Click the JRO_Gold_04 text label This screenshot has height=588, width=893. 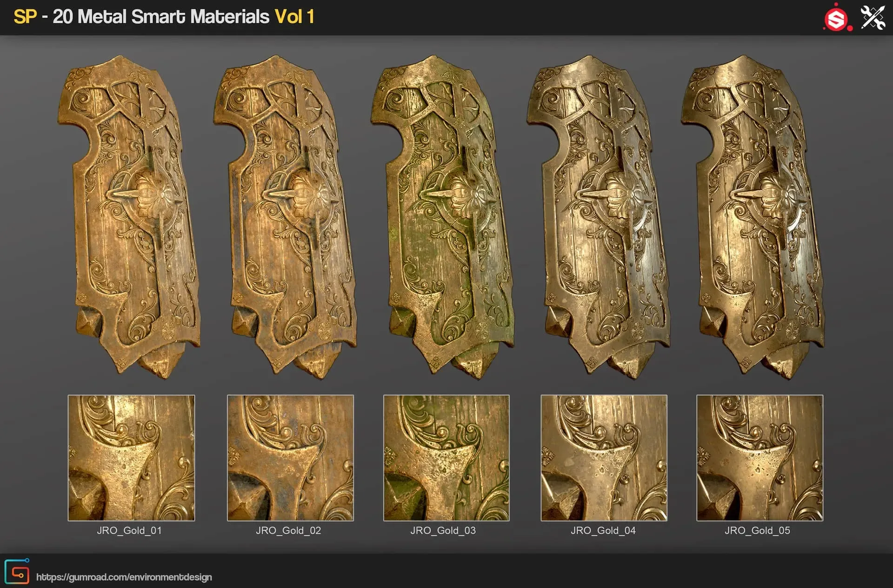click(x=603, y=530)
